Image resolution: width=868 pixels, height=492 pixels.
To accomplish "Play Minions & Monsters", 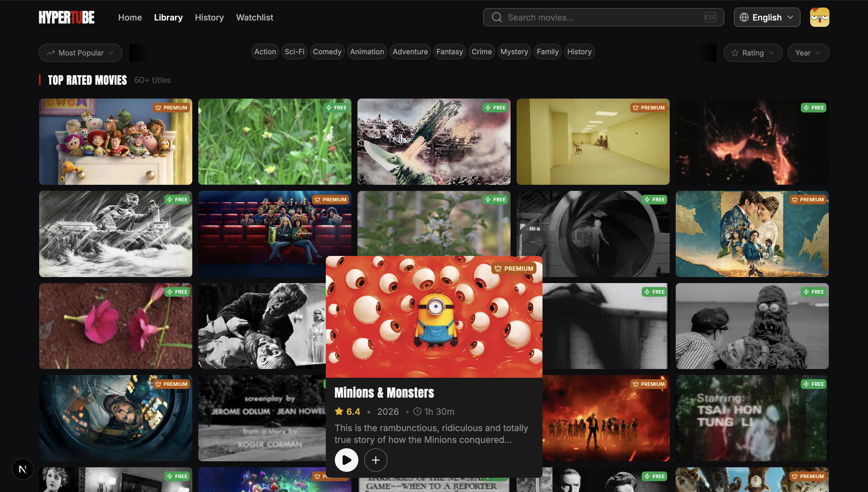I will coord(346,460).
